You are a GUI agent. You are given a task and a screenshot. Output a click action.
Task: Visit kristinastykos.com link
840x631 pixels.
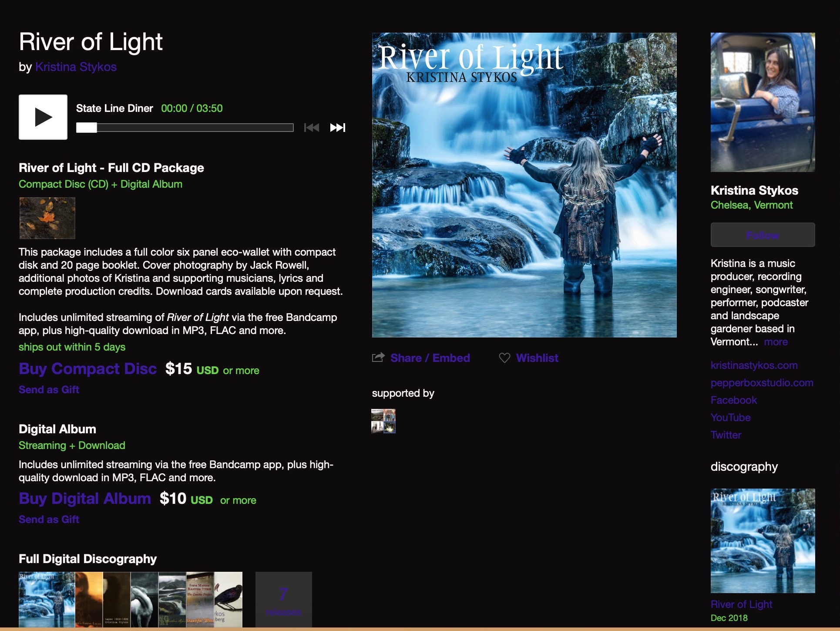[x=754, y=365]
